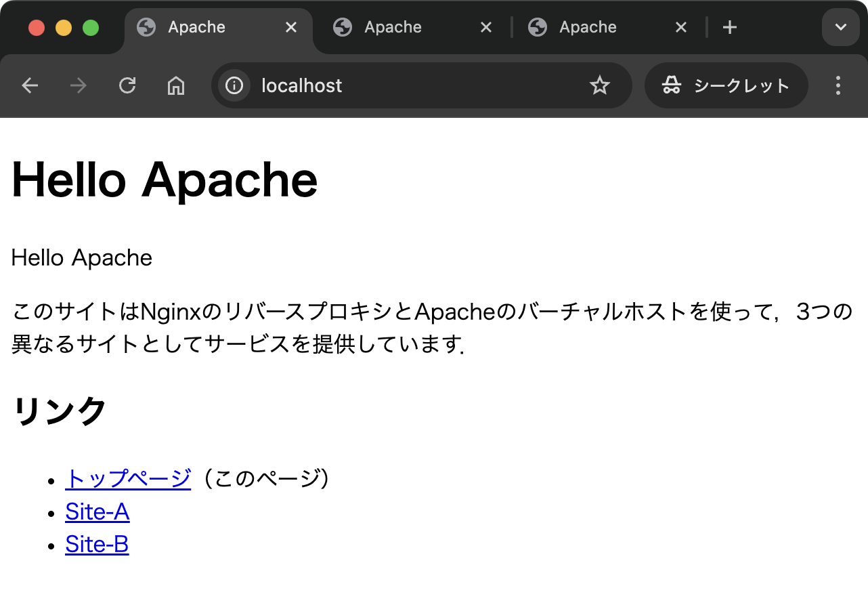Viewport: 868px width, 607px height.
Task: Follow the Site-B link
Action: [x=97, y=544]
